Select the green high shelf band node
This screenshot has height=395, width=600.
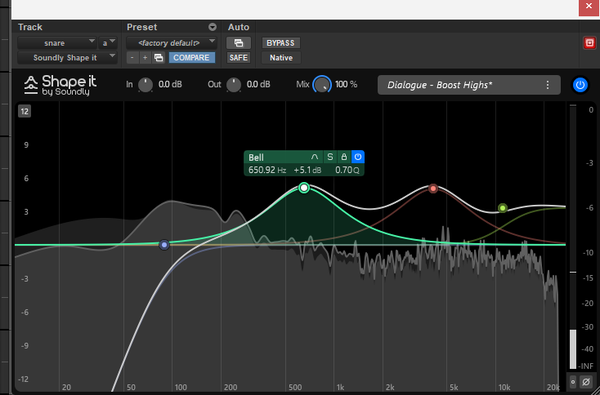tap(503, 208)
